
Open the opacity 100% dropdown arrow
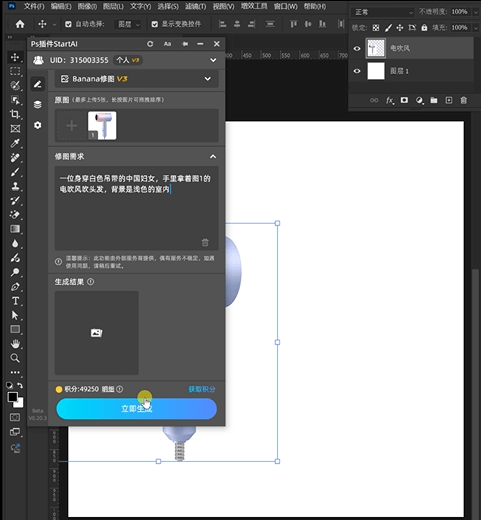pyautogui.click(x=476, y=12)
